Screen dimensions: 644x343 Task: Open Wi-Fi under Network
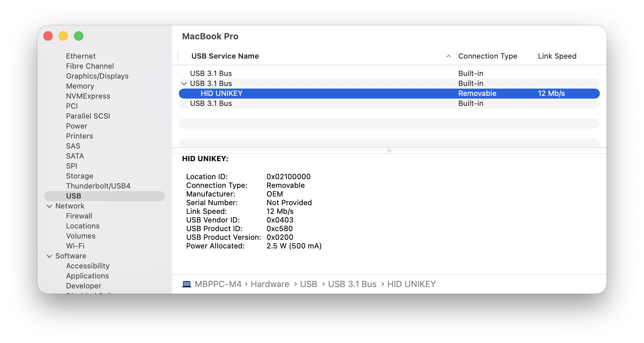coord(75,246)
